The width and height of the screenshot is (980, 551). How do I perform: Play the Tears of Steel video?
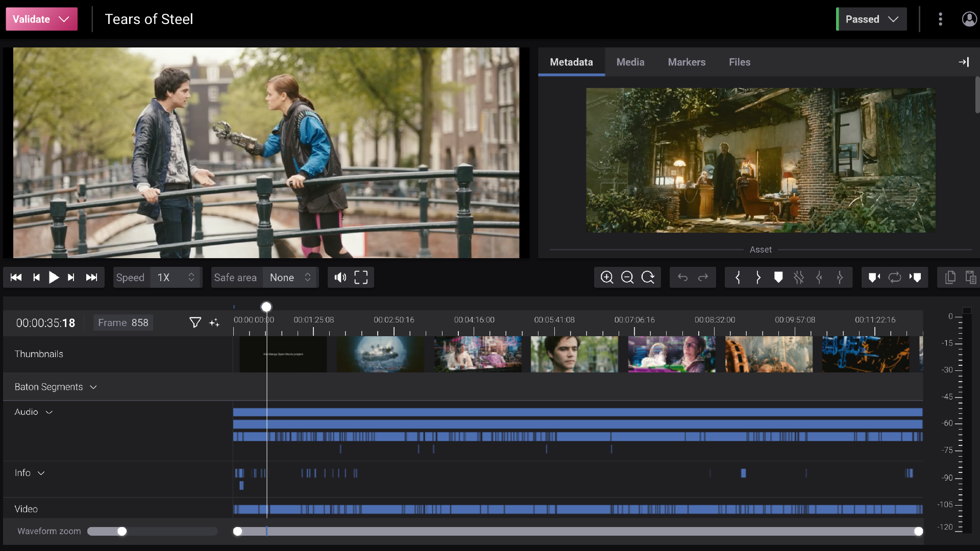pos(54,278)
